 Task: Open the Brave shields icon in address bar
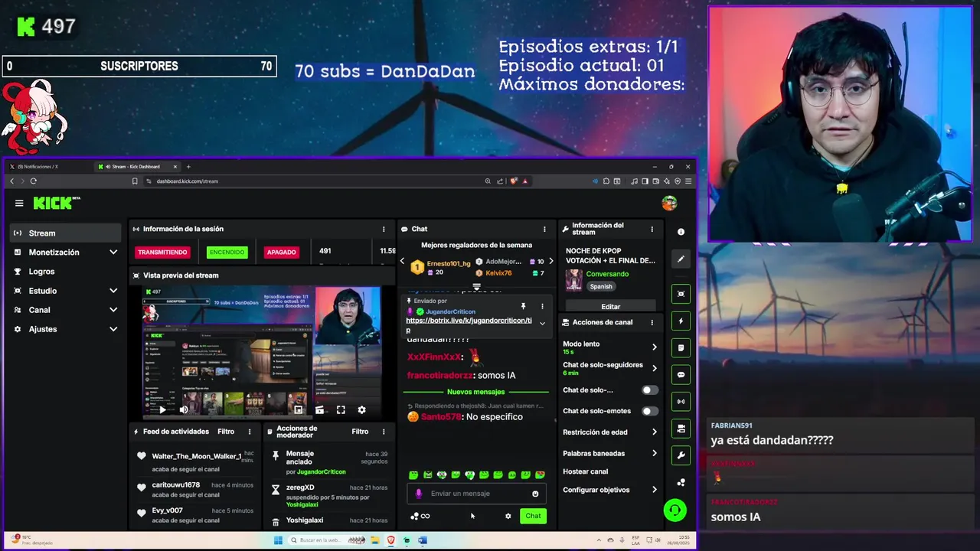tap(514, 181)
